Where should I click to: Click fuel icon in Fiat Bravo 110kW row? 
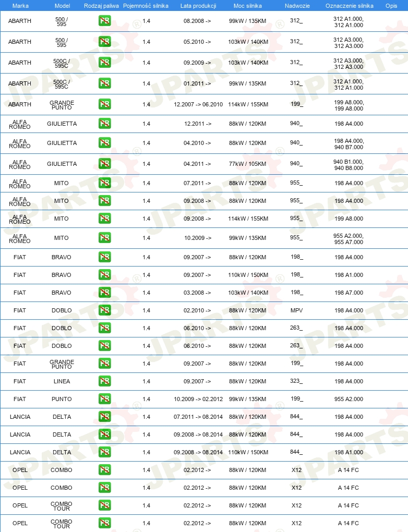[x=105, y=275]
